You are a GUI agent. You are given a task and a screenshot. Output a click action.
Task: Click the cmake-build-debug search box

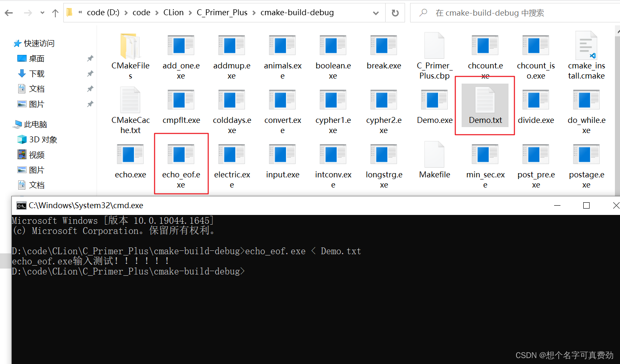click(515, 13)
